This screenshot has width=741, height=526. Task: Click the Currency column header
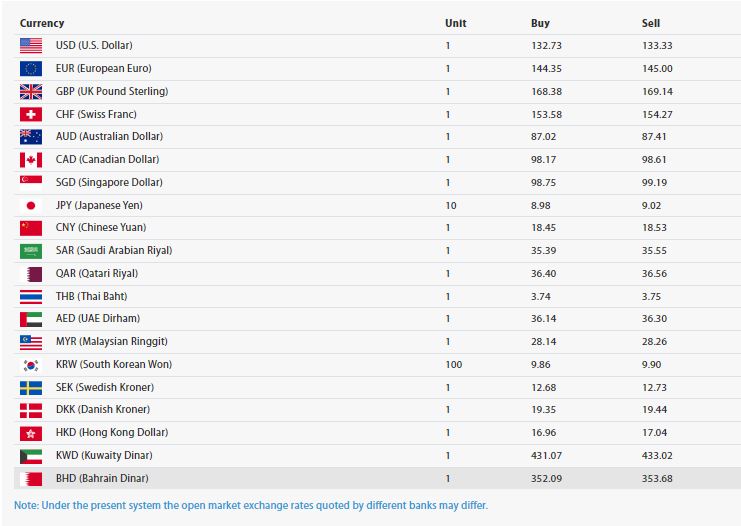42,23
